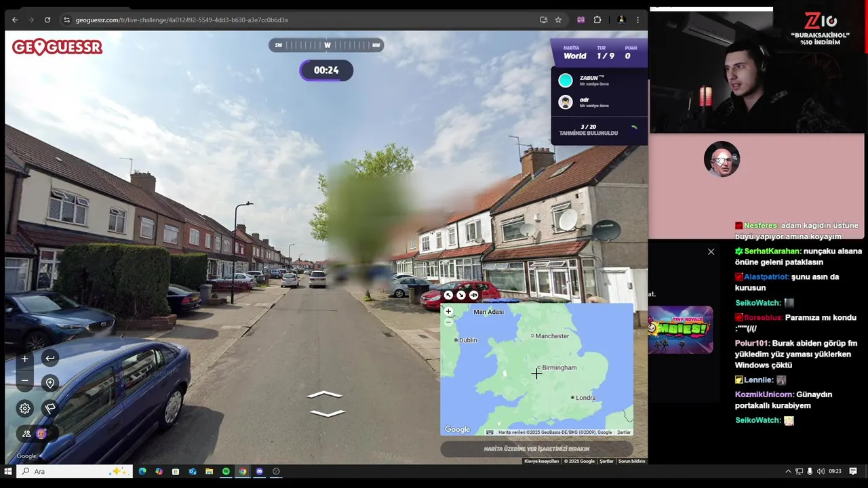868x488 pixels.
Task: Click the Londra label on the map
Action: (x=585, y=398)
